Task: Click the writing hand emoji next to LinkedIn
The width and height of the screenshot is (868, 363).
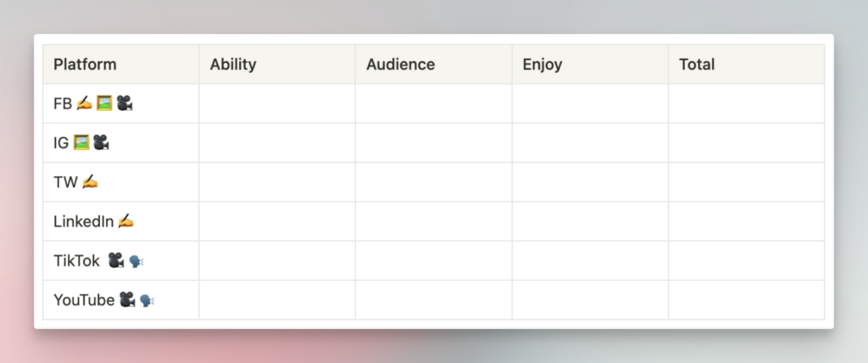Action: (x=126, y=221)
